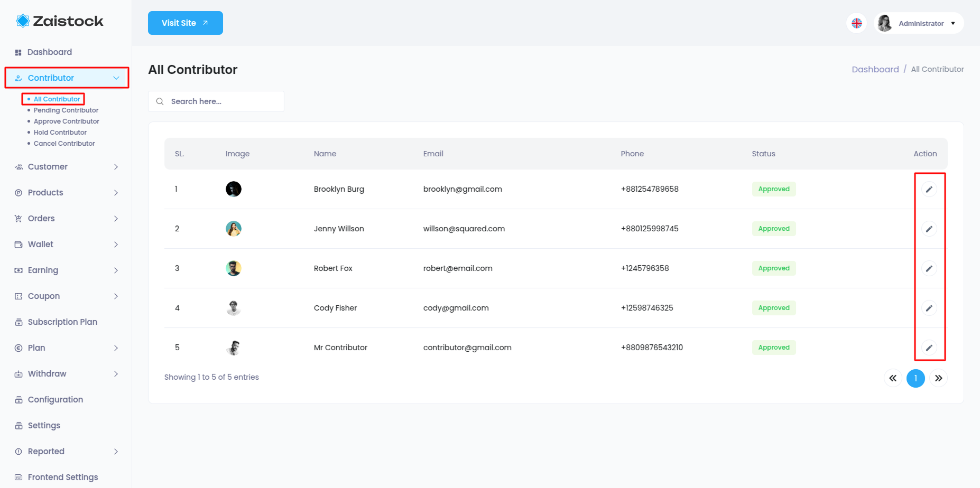Click phone number +1245796358

[x=645, y=268]
